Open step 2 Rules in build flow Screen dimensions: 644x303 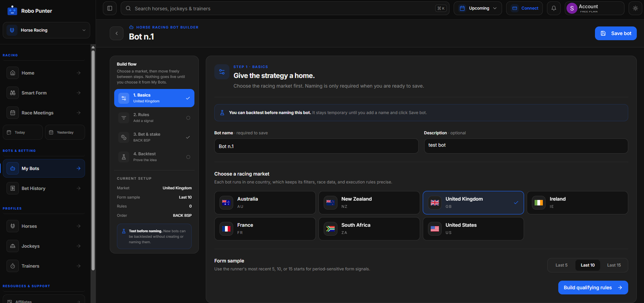click(154, 117)
